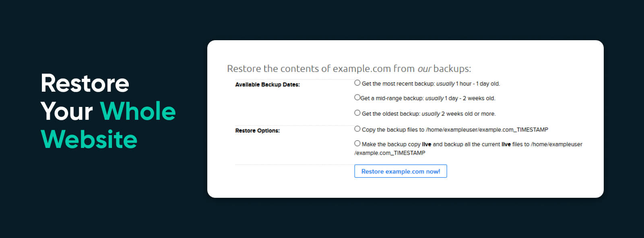Click the "Get the most recent backup" label text

pyautogui.click(x=398, y=84)
